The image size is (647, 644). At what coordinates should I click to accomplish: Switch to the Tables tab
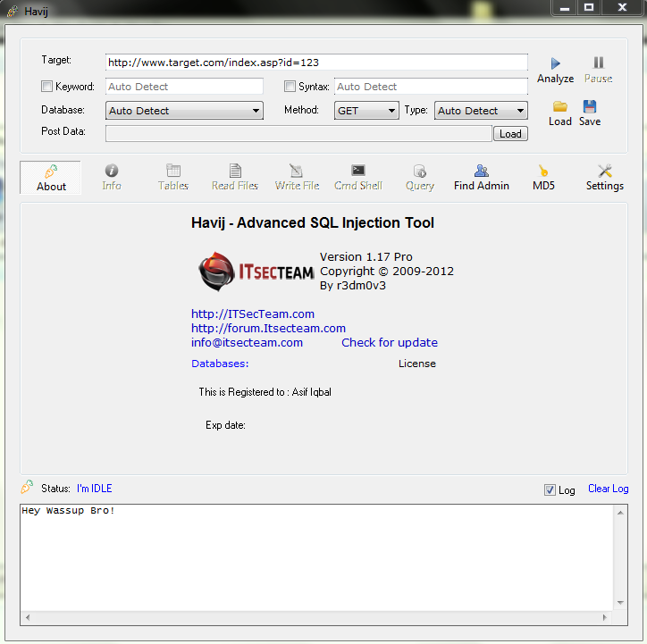click(173, 178)
